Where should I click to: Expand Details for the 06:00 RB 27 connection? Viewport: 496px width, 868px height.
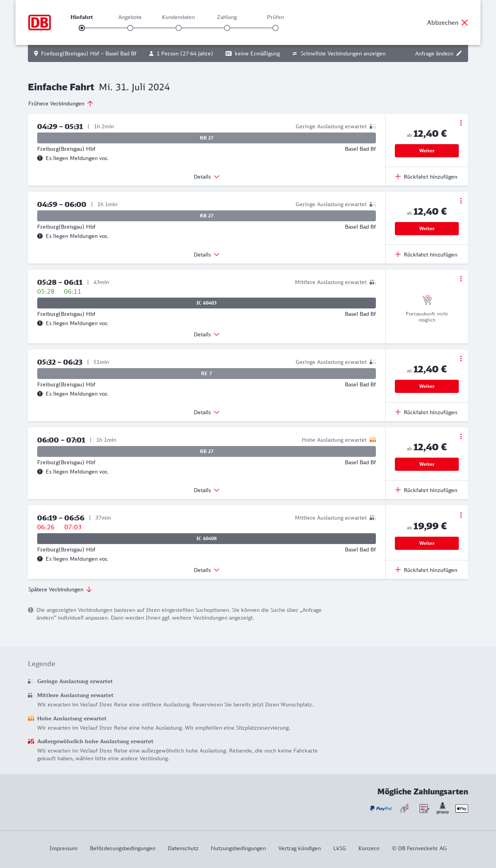point(207,490)
